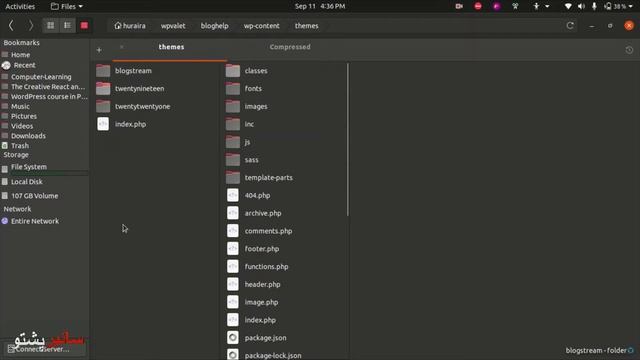This screenshot has width=640, height=360.
Task: Open Entire Network
Action: [x=35, y=221]
